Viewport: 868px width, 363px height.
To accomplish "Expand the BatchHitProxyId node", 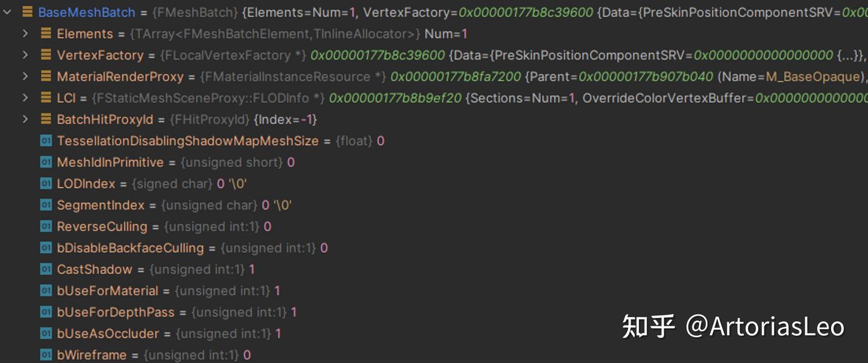I will [25, 119].
